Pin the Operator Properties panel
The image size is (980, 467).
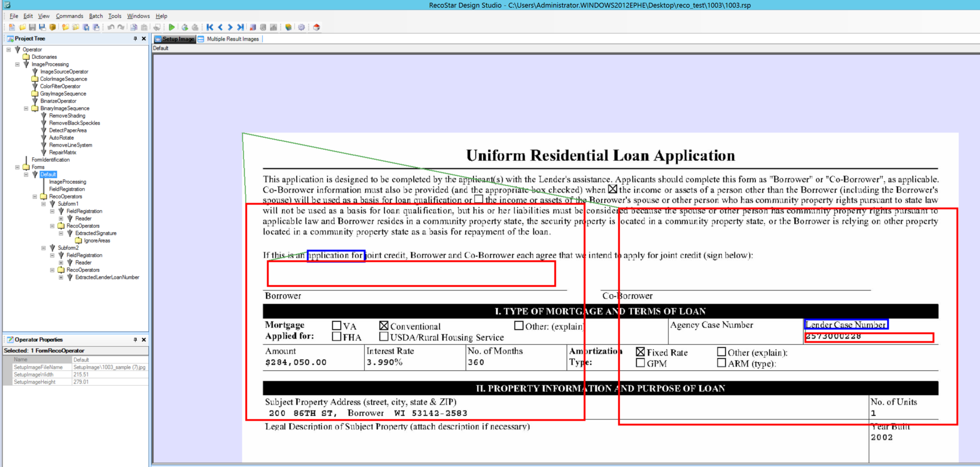pyautogui.click(x=135, y=340)
